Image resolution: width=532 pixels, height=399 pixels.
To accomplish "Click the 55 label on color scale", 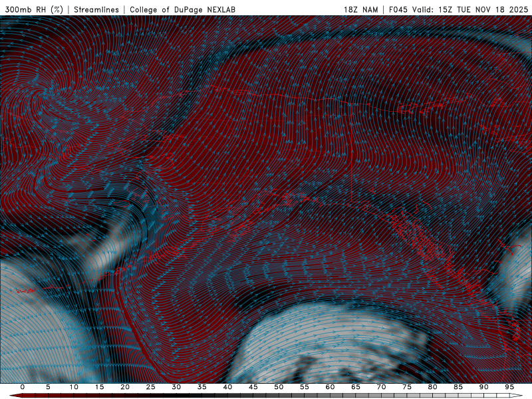I will pos(305,387).
